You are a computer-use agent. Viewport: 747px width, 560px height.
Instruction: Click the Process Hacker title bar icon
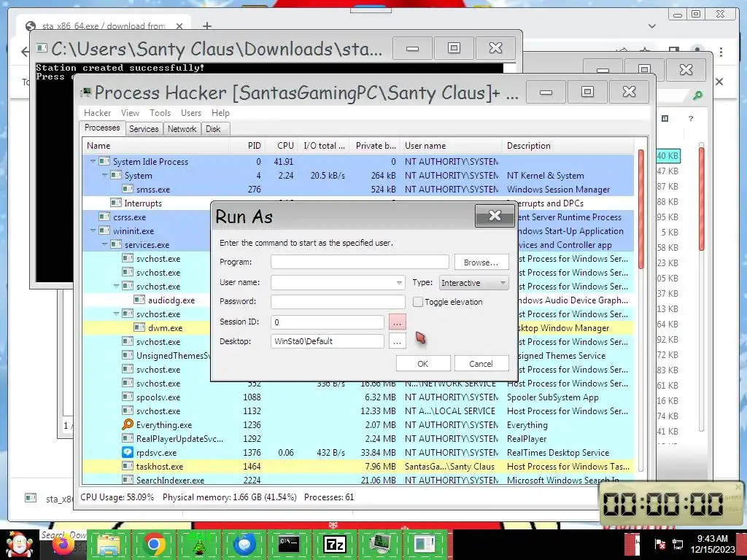[x=86, y=92]
